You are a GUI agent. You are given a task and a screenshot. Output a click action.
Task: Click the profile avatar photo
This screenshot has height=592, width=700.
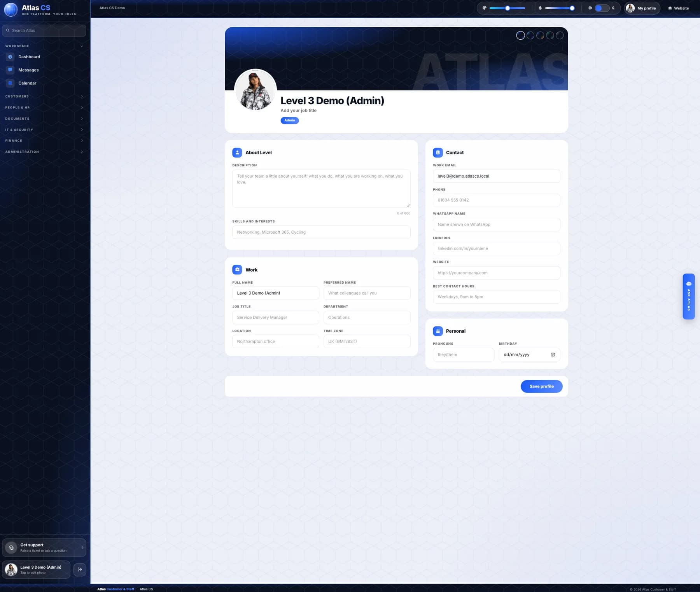click(x=255, y=90)
